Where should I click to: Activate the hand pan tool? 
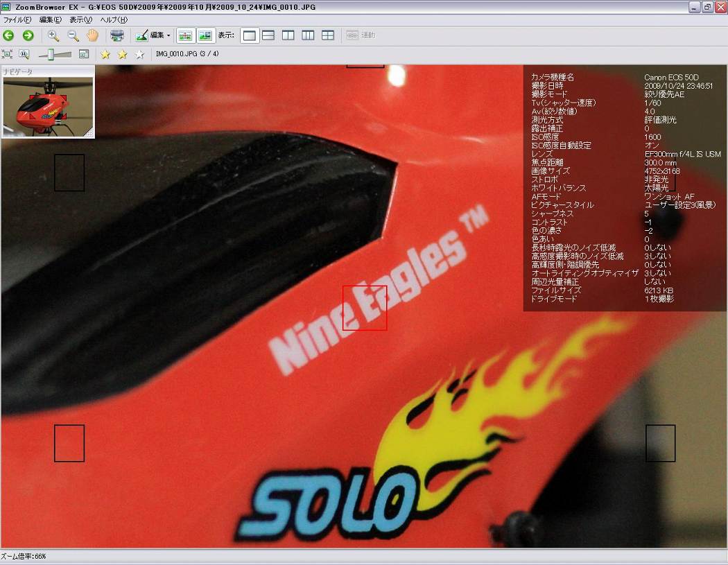92,35
